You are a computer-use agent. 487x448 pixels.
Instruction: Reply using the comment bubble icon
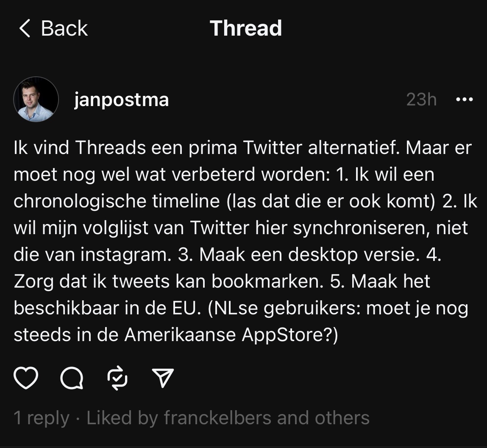coord(72,378)
